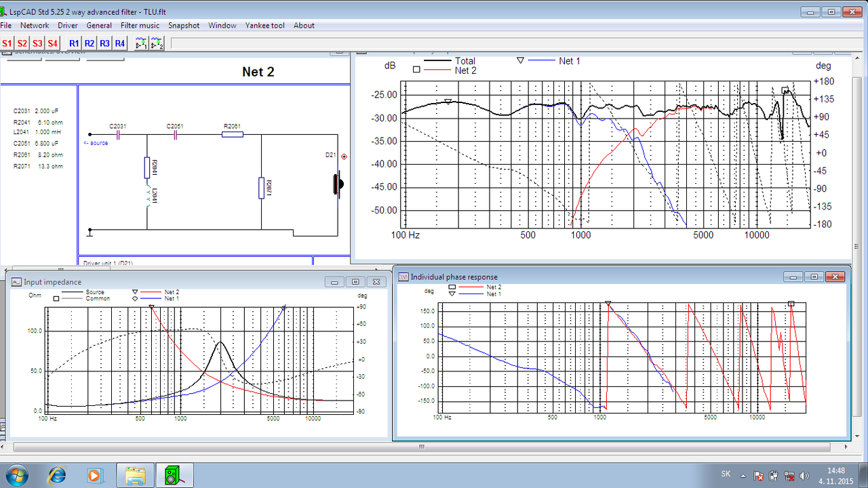868x488 pixels.
Task: Click the Input impedance window icon
Action: 16,282
